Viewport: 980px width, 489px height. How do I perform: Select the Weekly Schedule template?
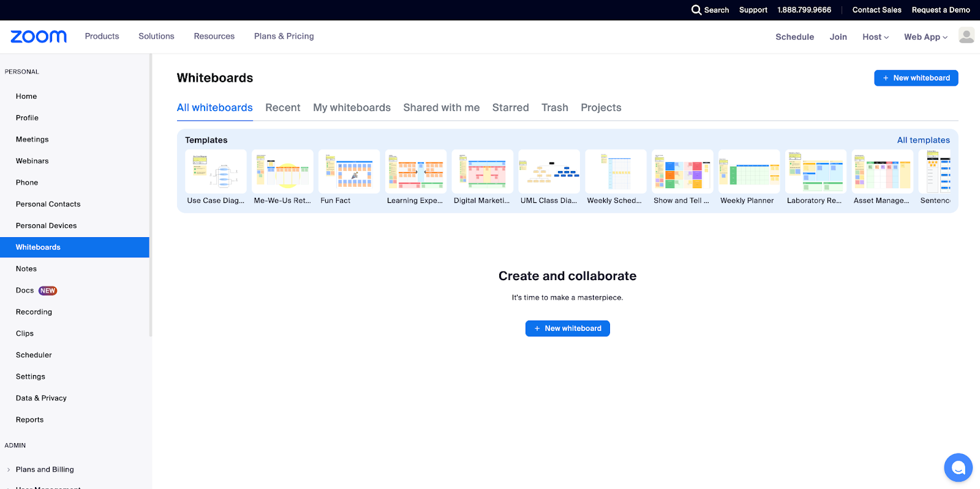click(x=616, y=178)
